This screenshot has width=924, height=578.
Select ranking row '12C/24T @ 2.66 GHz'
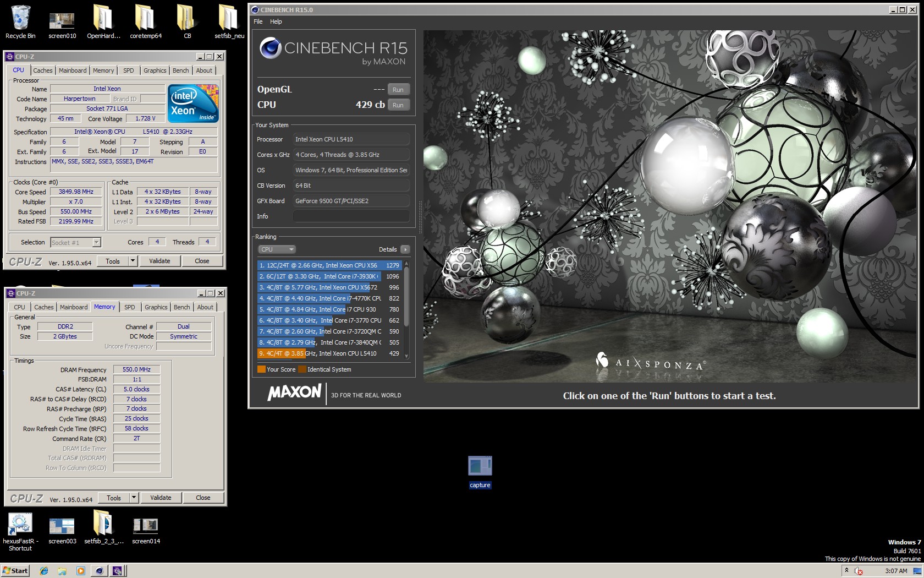(x=329, y=265)
